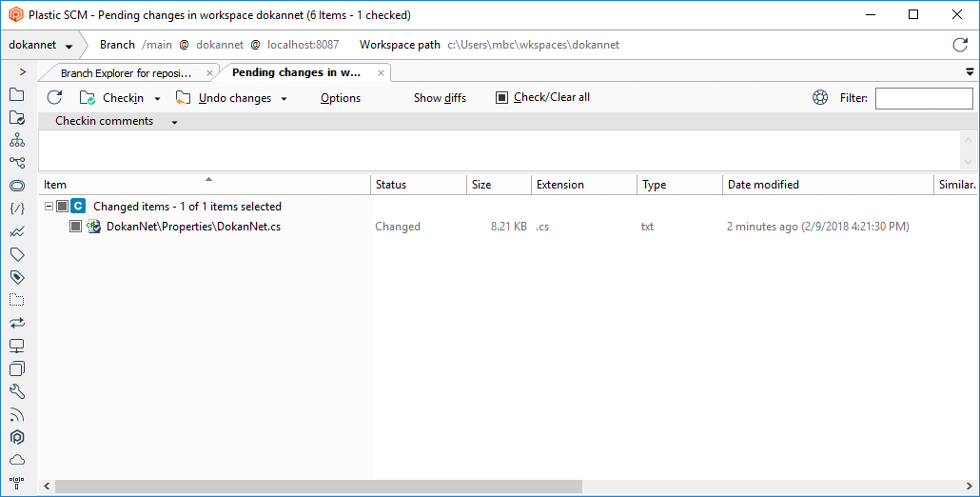This screenshot has height=497, width=980.
Task: Toggle checkbox for DokanNet.cs file
Action: (75, 227)
